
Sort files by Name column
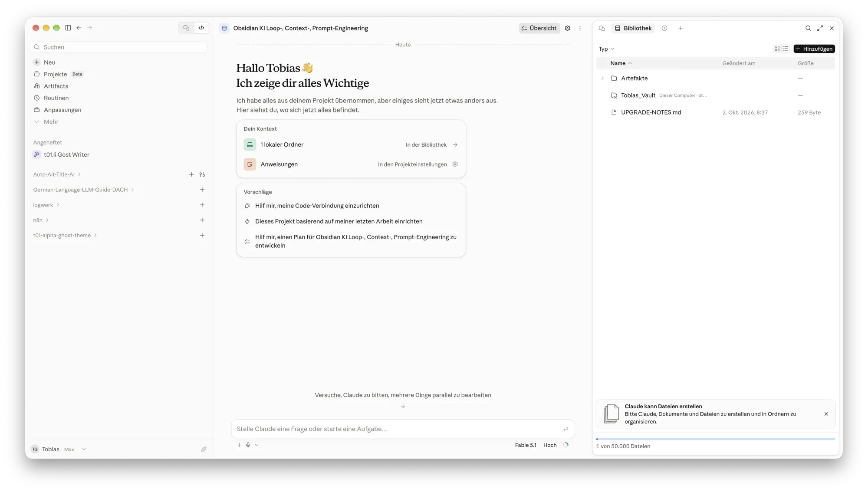621,63
